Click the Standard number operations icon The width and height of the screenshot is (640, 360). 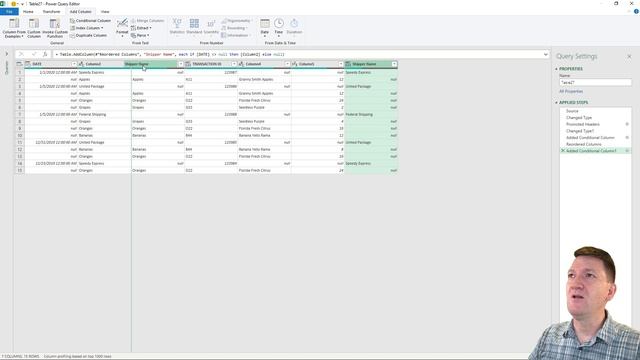[x=194, y=23]
